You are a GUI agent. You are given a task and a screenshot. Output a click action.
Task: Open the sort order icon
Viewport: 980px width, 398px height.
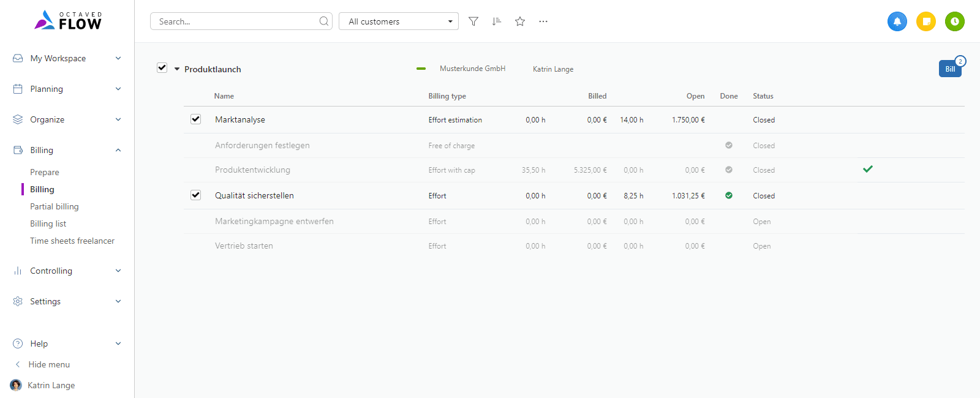point(497,21)
